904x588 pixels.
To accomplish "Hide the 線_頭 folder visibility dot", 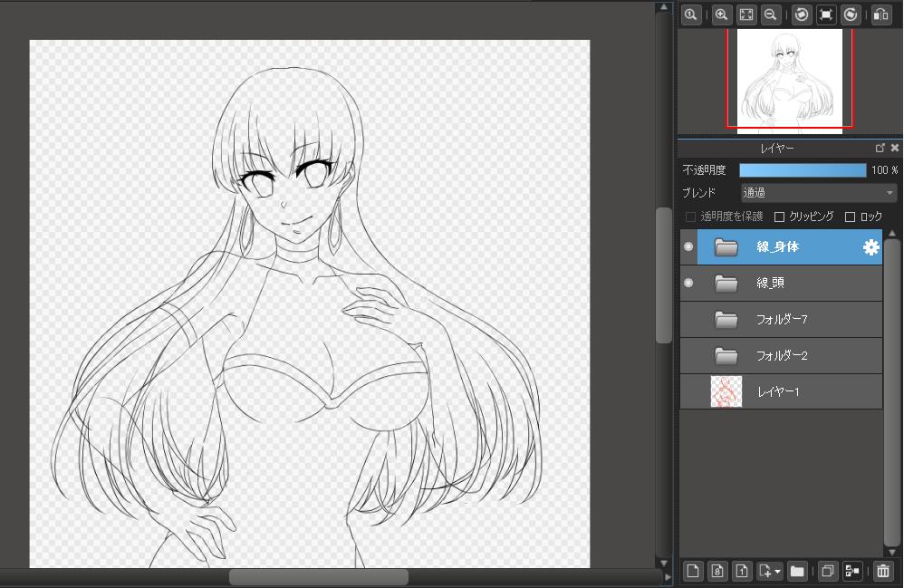I will click(x=688, y=283).
